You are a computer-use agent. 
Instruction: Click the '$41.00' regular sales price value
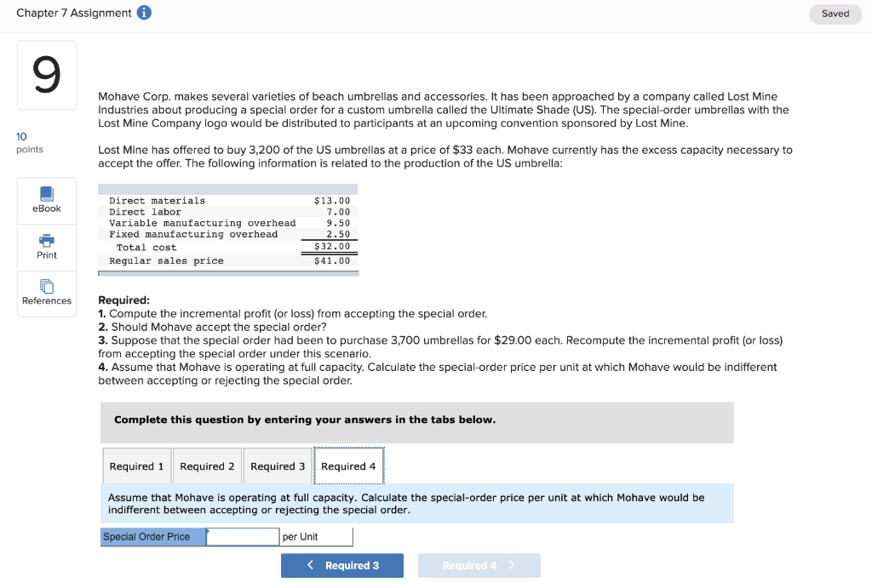coord(332,260)
